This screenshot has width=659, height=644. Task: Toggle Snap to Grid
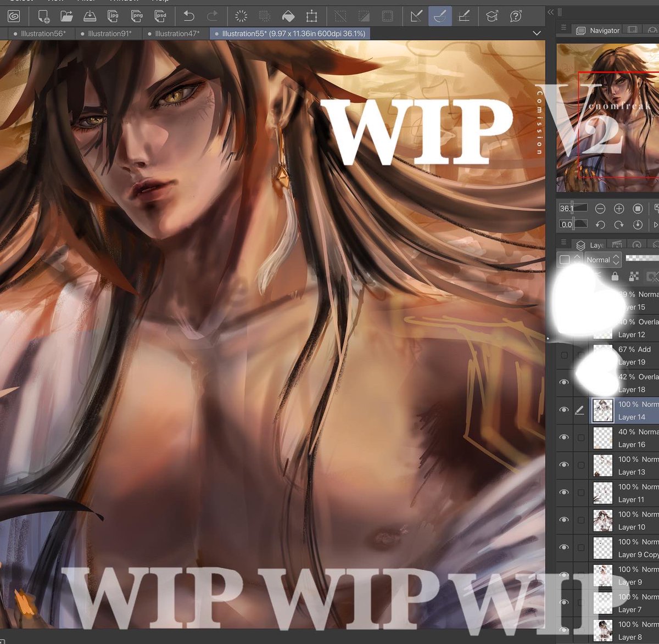point(464,16)
